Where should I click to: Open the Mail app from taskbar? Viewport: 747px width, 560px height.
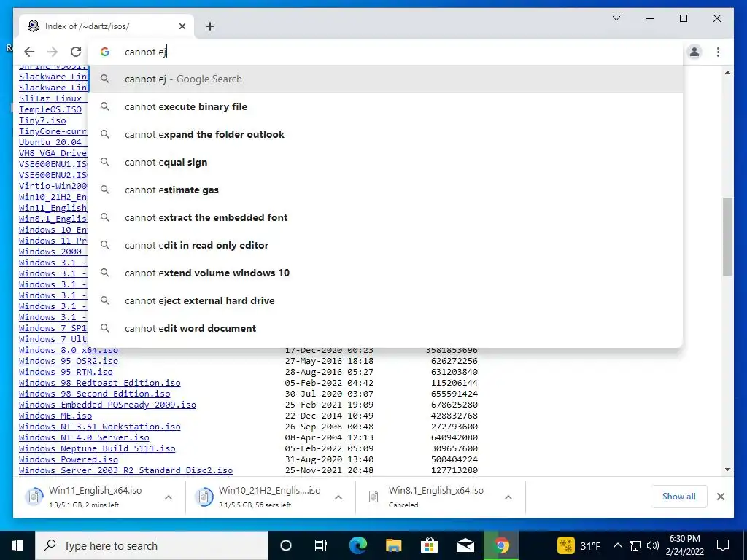pyautogui.click(x=465, y=545)
